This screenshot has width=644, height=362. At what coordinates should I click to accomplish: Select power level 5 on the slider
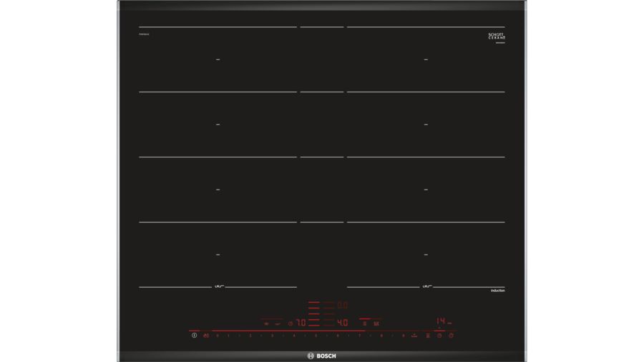[316, 336]
